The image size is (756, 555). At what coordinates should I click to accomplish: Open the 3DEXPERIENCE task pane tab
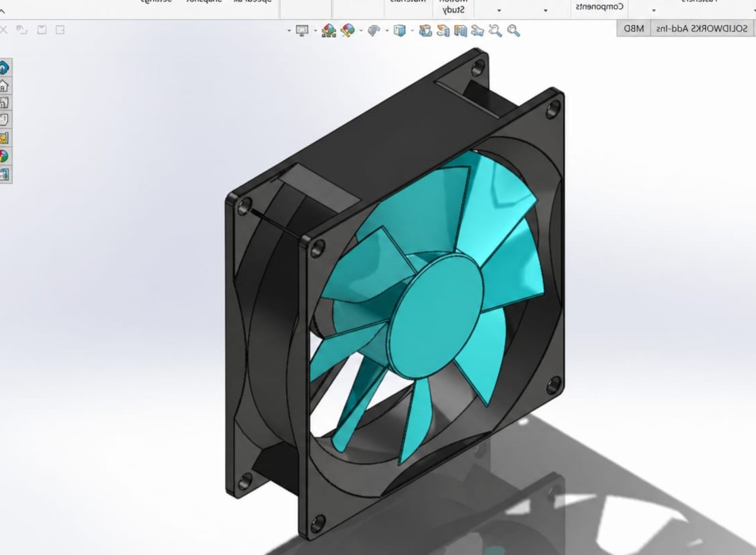pos(4,68)
